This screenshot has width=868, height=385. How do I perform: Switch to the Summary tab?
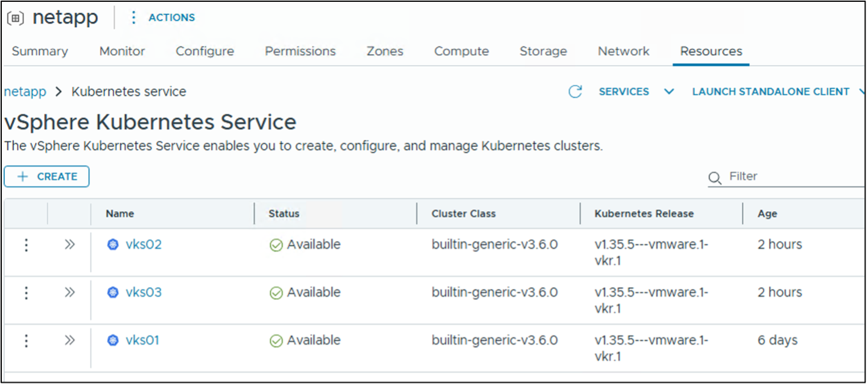[x=40, y=51]
